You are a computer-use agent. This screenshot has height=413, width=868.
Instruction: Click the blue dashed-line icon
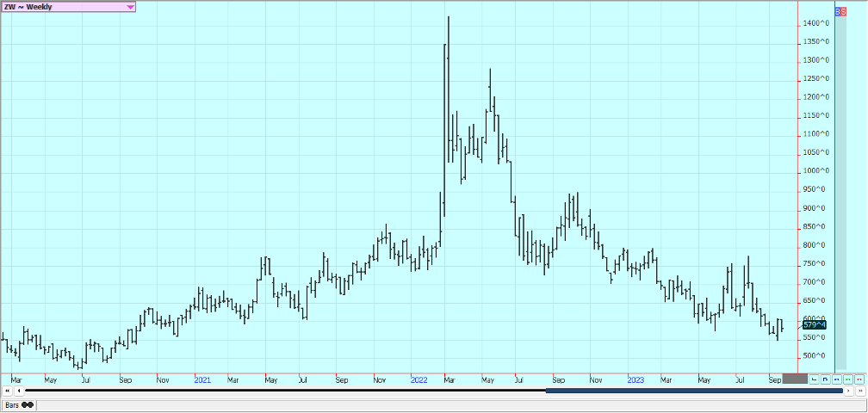tap(836, 379)
